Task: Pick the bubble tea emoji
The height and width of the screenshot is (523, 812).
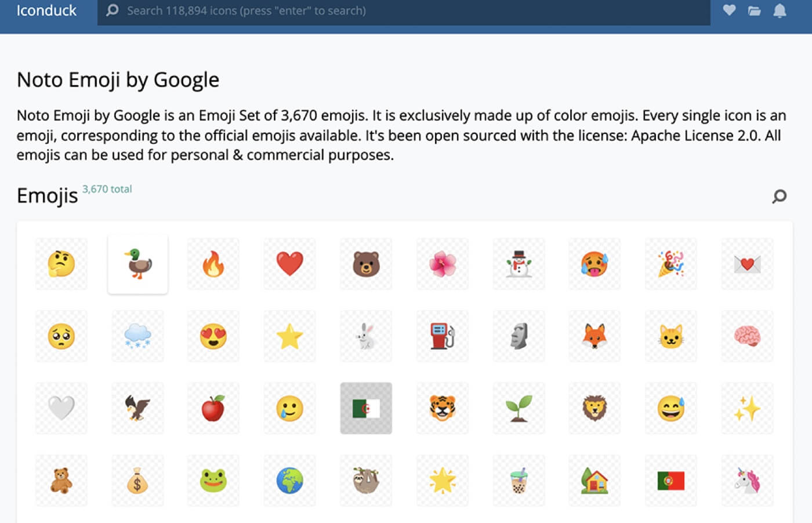Action: 519,481
